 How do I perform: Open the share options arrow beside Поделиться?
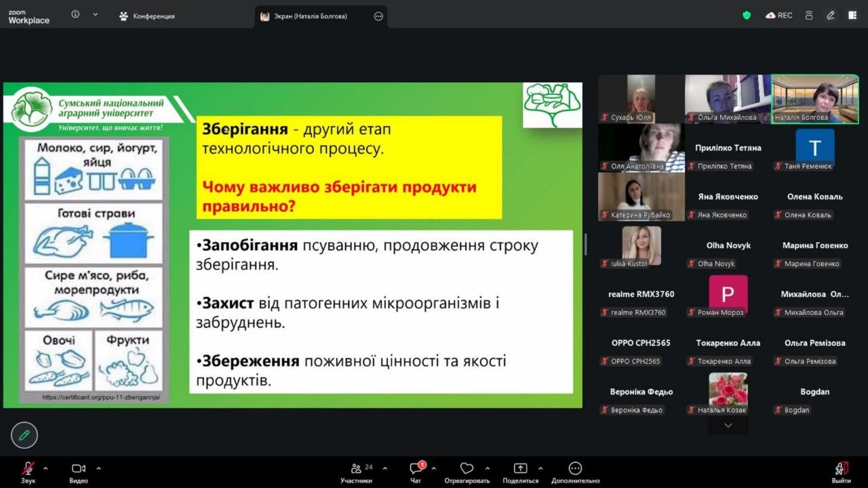[540, 468]
